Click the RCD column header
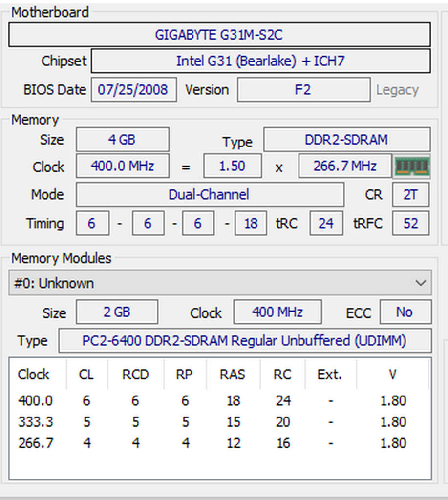 coord(135,375)
